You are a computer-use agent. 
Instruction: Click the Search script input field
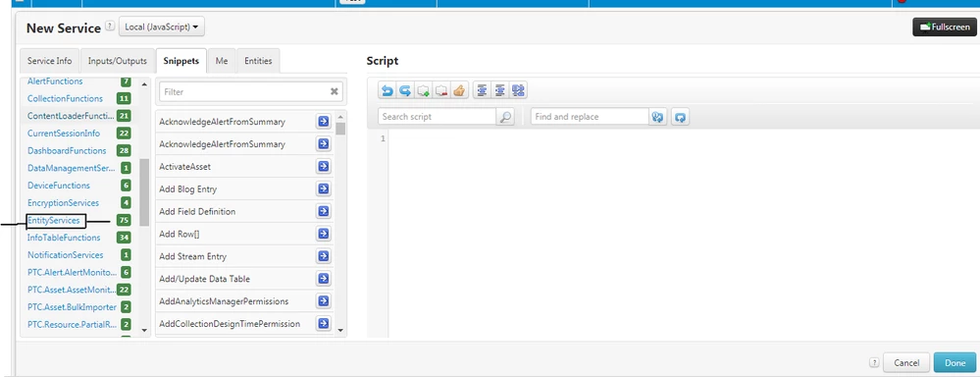[x=437, y=116]
